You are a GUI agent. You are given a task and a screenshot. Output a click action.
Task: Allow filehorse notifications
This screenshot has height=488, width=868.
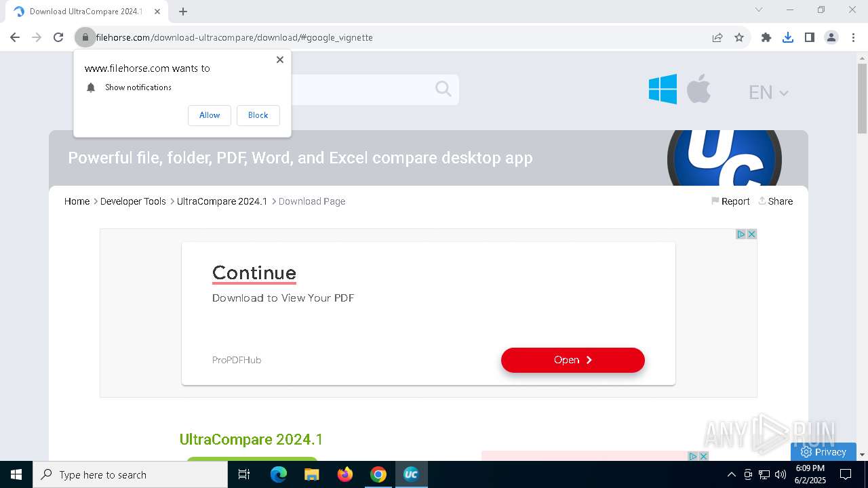click(x=210, y=115)
